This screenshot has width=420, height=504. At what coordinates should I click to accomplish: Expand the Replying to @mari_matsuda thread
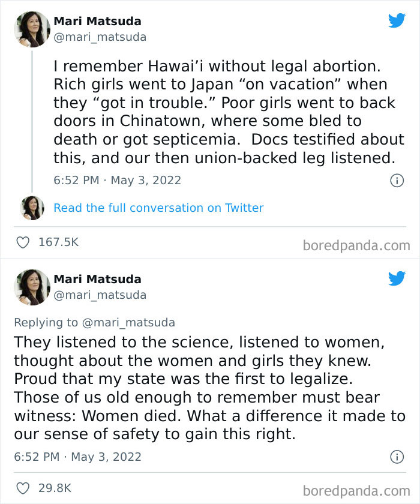click(93, 322)
